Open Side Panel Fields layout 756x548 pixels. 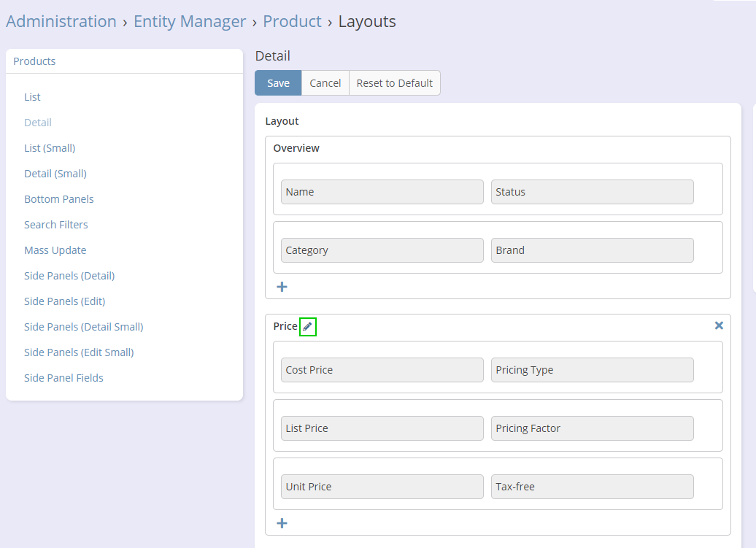point(63,378)
